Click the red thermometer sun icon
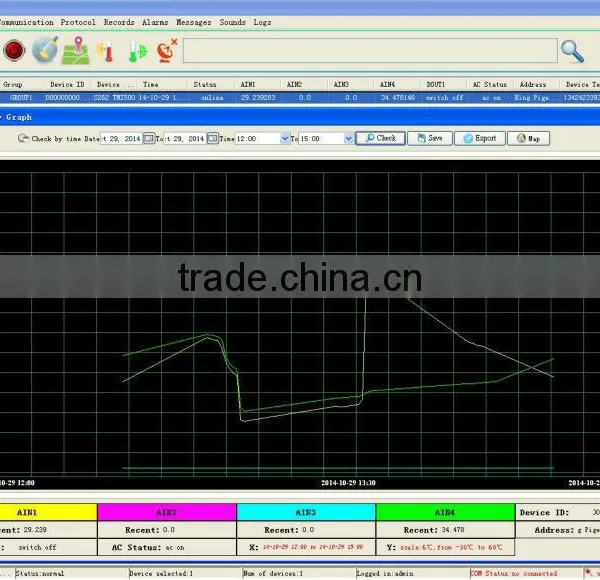 click(106, 51)
